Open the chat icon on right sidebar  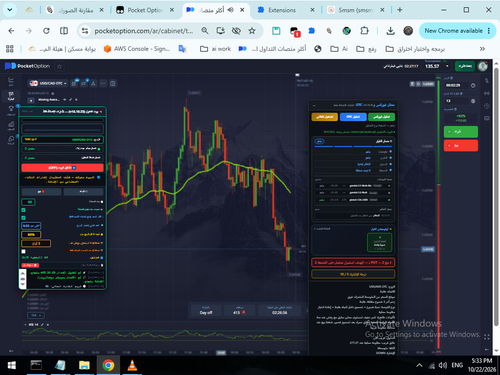tap(487, 118)
